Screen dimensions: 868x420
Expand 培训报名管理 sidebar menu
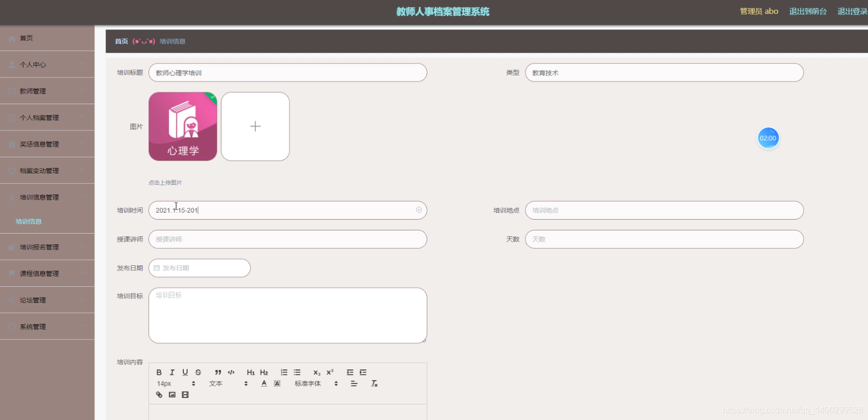click(x=47, y=247)
